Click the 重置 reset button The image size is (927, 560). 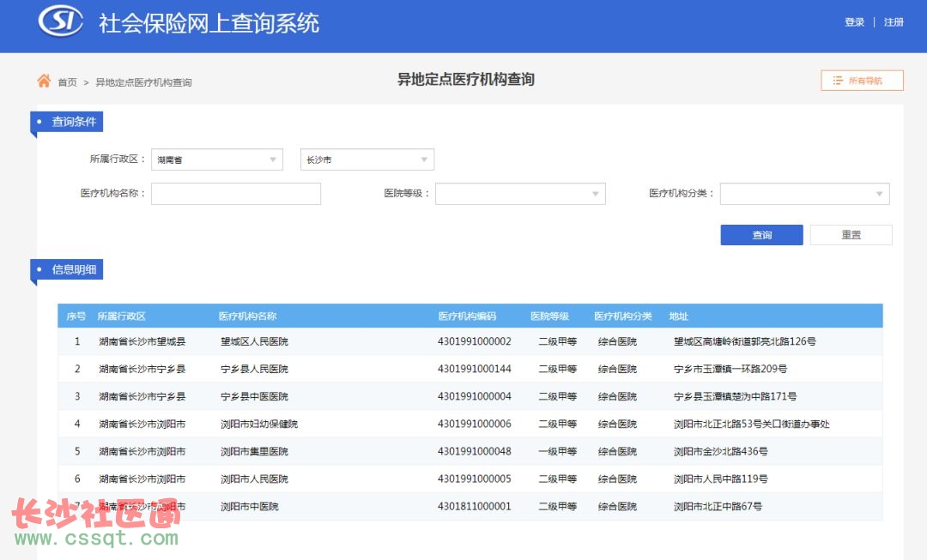click(851, 235)
